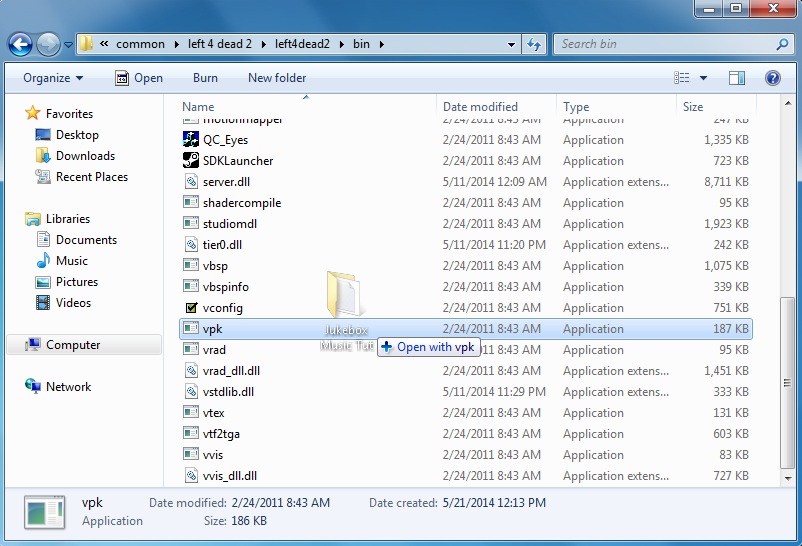Open the view options dropdown arrow
The height and width of the screenshot is (546, 802).
(703, 78)
